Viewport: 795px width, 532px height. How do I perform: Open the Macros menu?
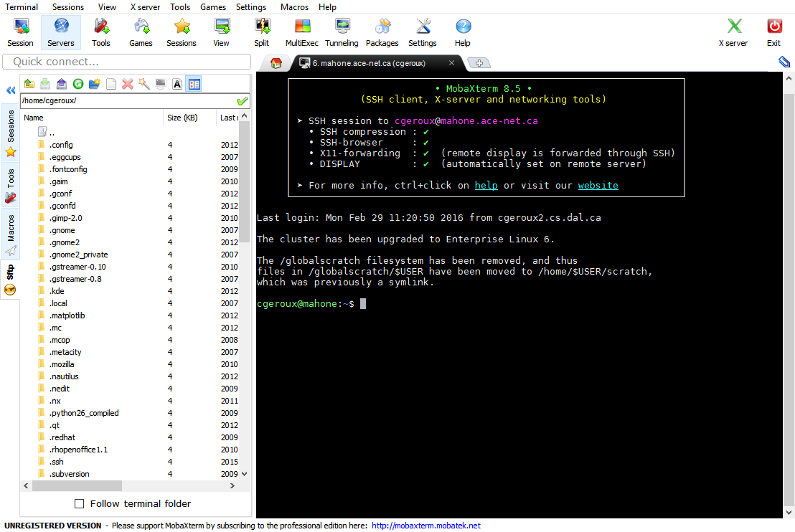[295, 7]
